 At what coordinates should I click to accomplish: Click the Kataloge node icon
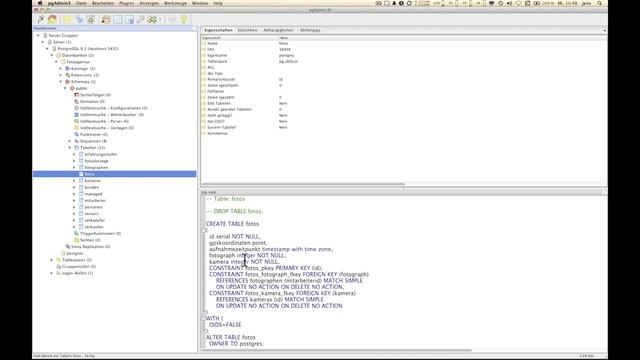(67, 69)
